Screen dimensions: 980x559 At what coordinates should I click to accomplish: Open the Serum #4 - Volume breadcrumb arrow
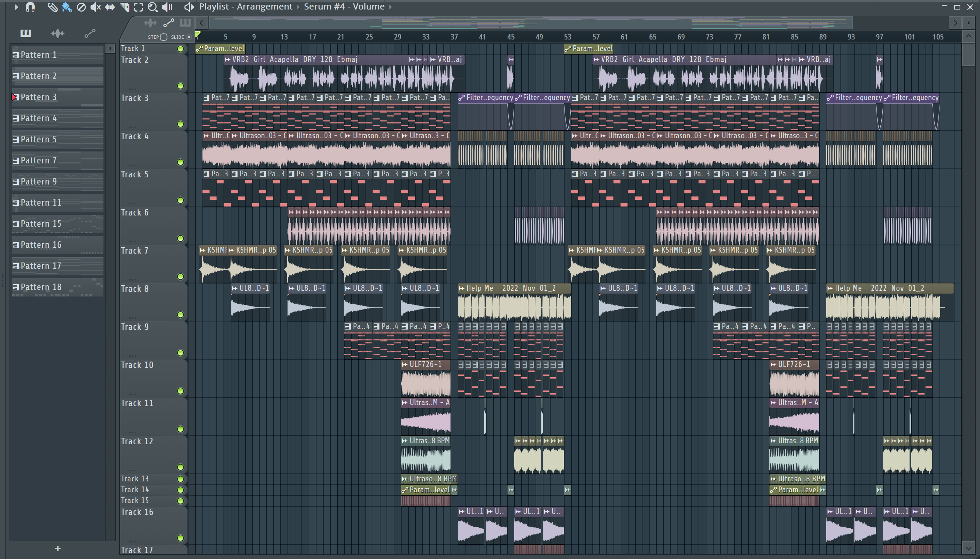coord(390,7)
